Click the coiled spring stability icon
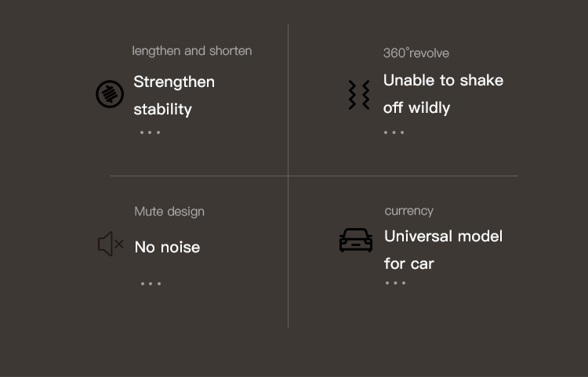 click(110, 94)
